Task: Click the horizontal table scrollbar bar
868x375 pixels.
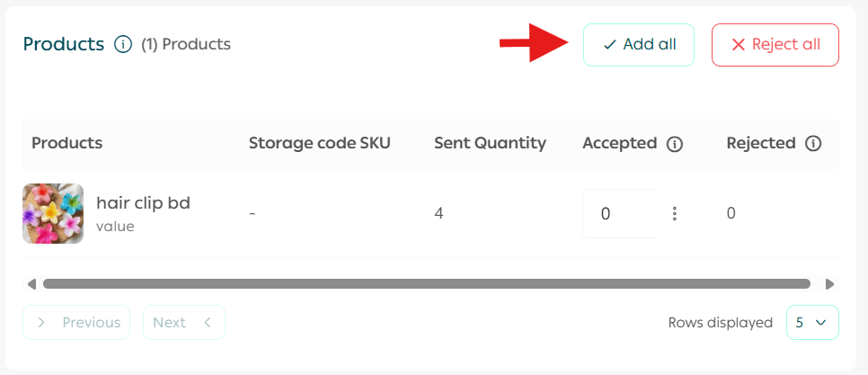Action: [x=427, y=284]
